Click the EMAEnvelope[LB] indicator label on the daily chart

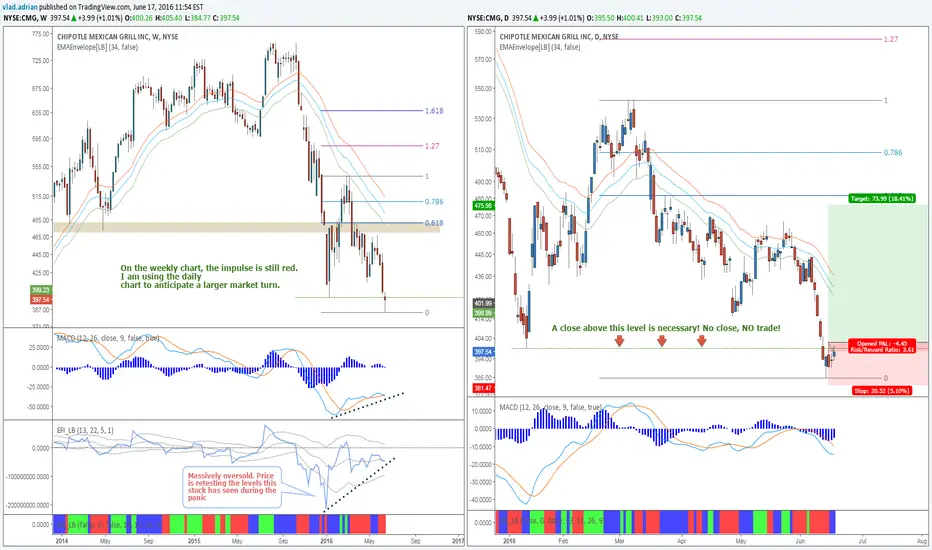(x=540, y=47)
